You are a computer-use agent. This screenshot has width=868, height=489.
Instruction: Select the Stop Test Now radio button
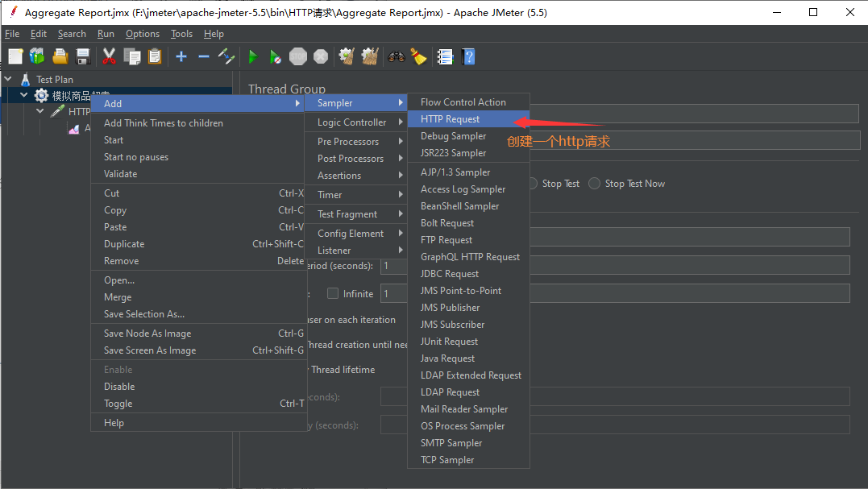(x=594, y=183)
